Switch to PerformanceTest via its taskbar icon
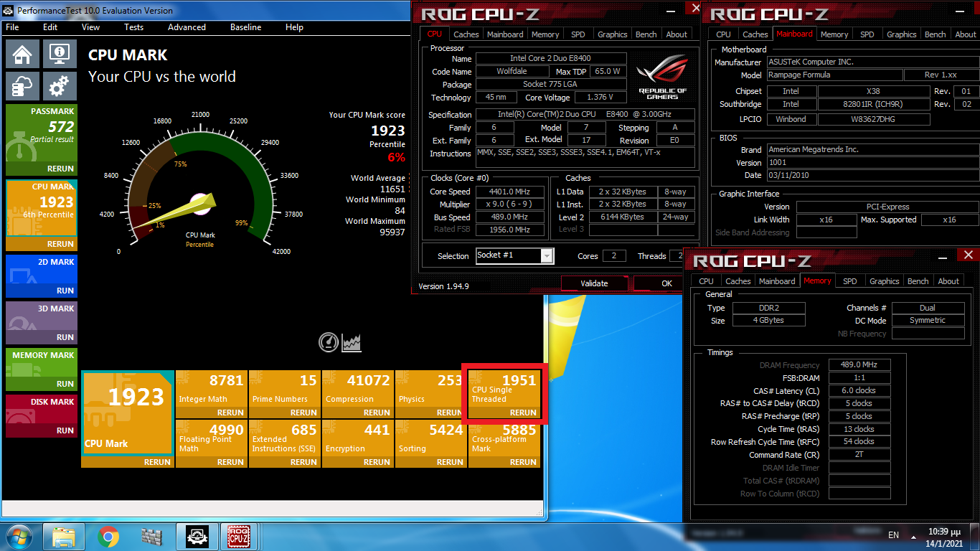This screenshot has height=551, width=980. [197, 536]
